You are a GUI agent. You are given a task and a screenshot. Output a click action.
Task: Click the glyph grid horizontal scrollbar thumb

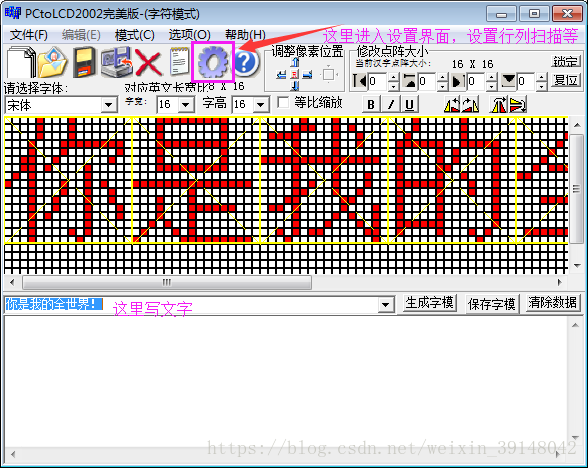pyautogui.click(x=167, y=282)
